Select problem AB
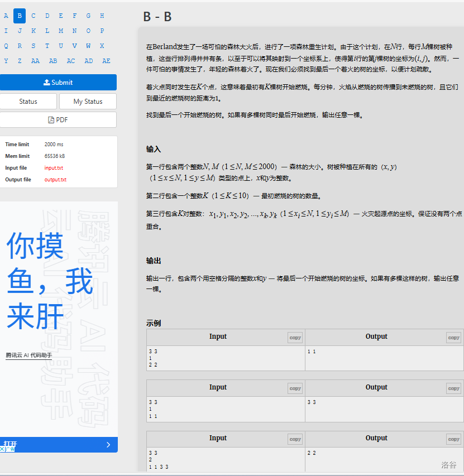 53,61
